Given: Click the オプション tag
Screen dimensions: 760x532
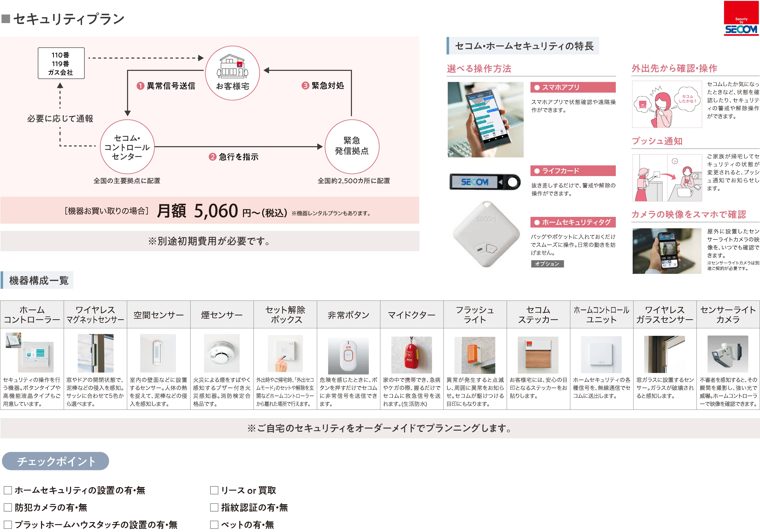Looking at the screenshot, I should tap(547, 264).
